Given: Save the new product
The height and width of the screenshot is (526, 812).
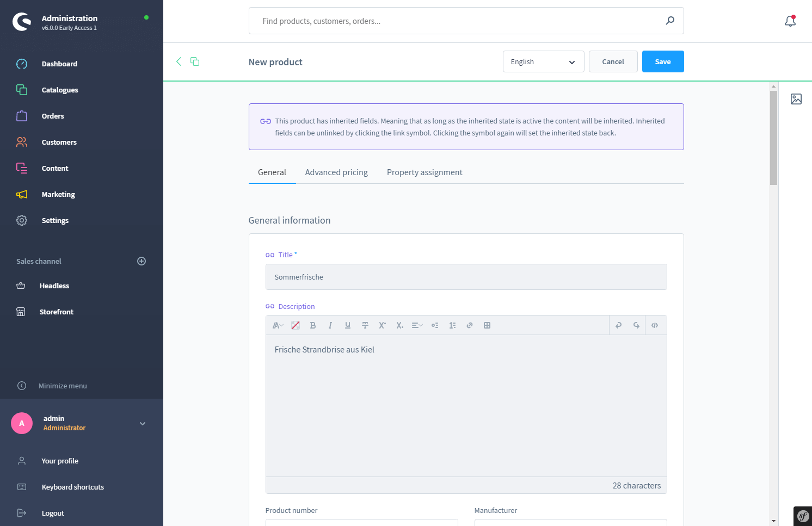Looking at the screenshot, I should (663, 61).
